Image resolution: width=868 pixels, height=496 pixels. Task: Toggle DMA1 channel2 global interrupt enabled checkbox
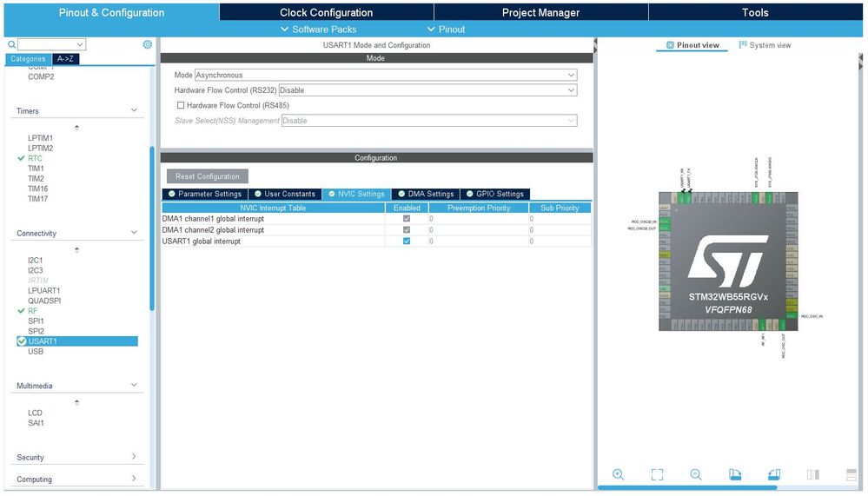pos(407,229)
